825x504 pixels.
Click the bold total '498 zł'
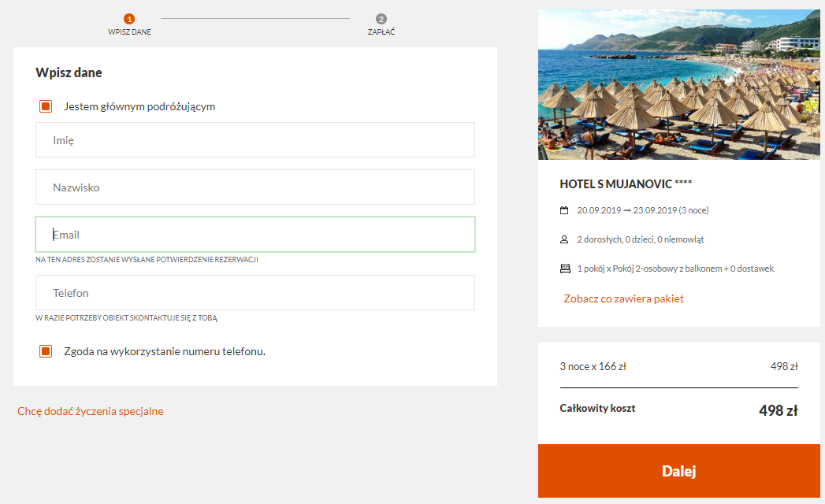pos(779,410)
